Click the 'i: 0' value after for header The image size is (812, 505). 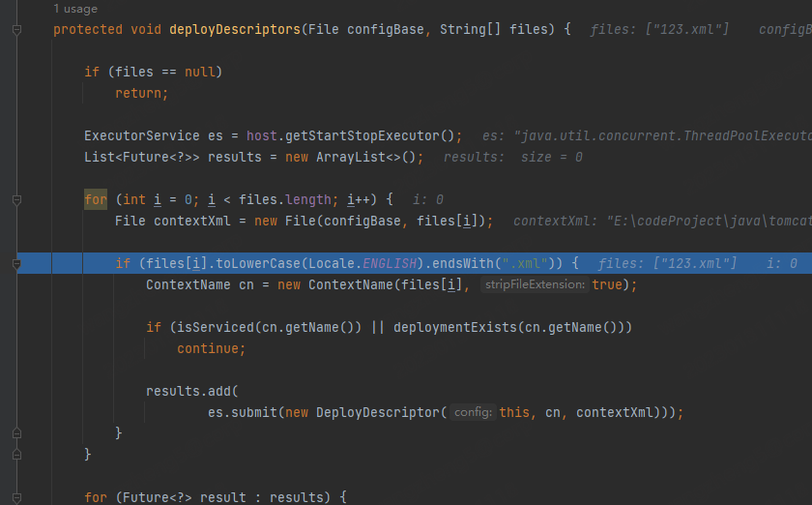click(427, 199)
